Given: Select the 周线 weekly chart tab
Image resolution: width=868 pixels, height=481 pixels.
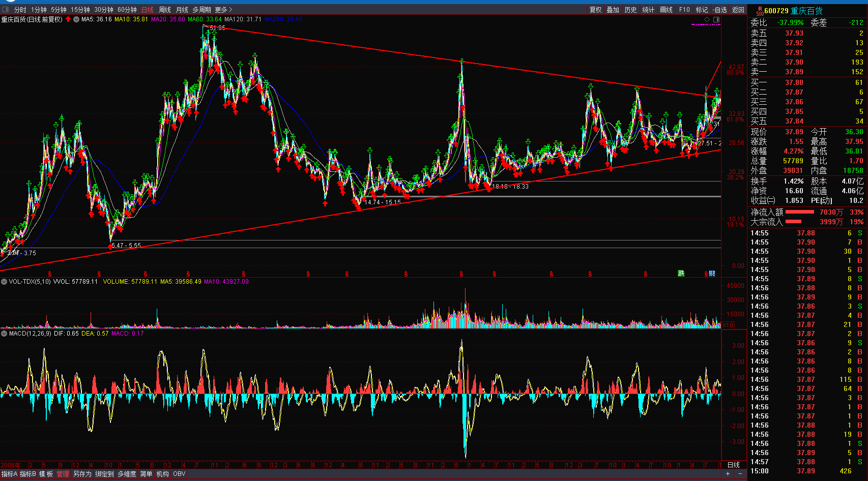Looking at the screenshot, I should 165,10.
